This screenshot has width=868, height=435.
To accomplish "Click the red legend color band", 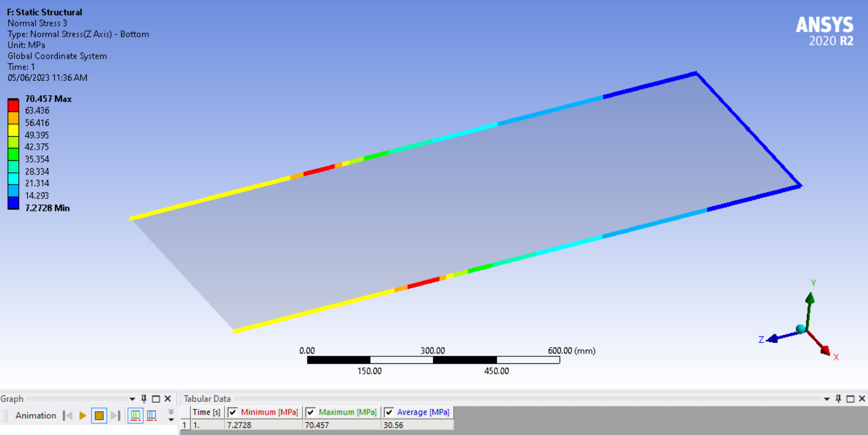I will (13, 105).
